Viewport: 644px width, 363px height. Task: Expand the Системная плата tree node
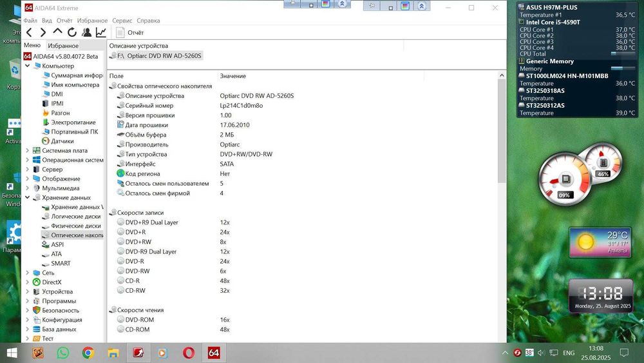point(28,150)
